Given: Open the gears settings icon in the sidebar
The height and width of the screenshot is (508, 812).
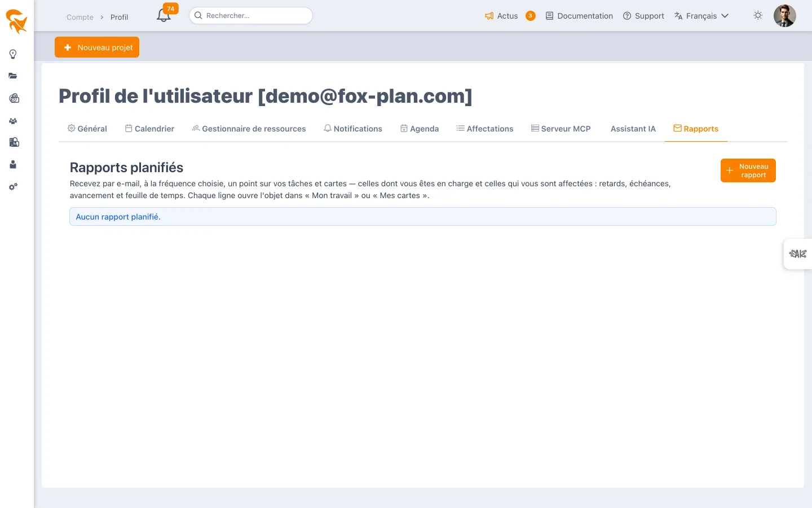Looking at the screenshot, I should pyautogui.click(x=13, y=187).
